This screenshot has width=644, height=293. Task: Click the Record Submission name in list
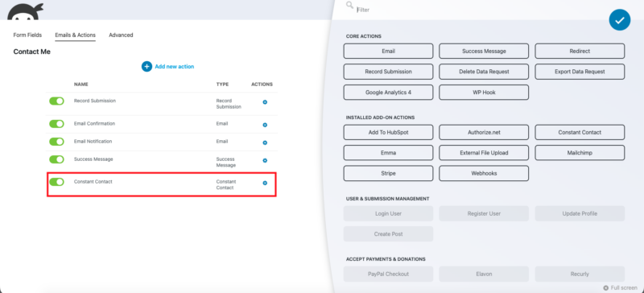pyautogui.click(x=95, y=101)
